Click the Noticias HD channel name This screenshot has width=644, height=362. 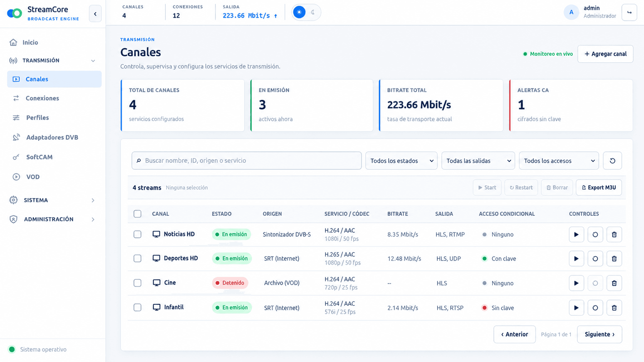coord(179,234)
